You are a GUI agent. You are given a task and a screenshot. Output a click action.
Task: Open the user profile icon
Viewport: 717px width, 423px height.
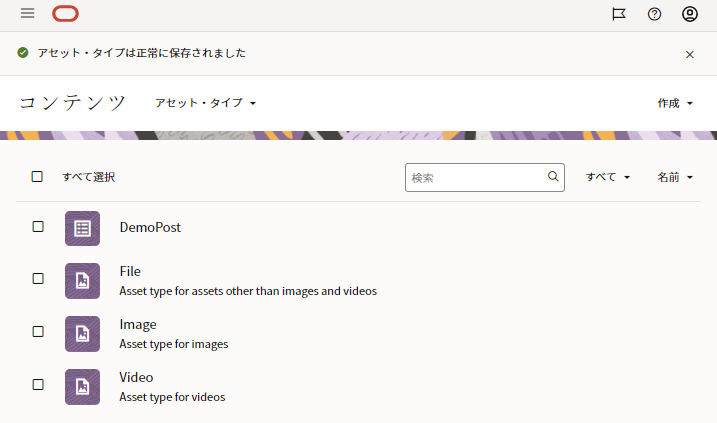pyautogui.click(x=690, y=14)
